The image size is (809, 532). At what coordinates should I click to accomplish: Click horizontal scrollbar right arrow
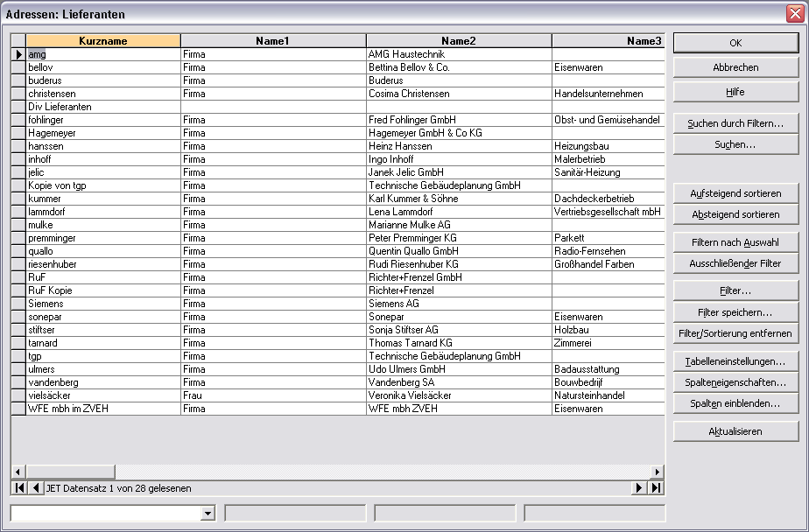(x=657, y=472)
